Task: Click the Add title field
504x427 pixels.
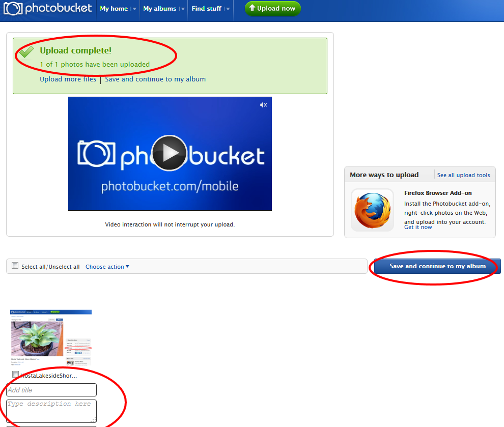Action: coord(51,390)
